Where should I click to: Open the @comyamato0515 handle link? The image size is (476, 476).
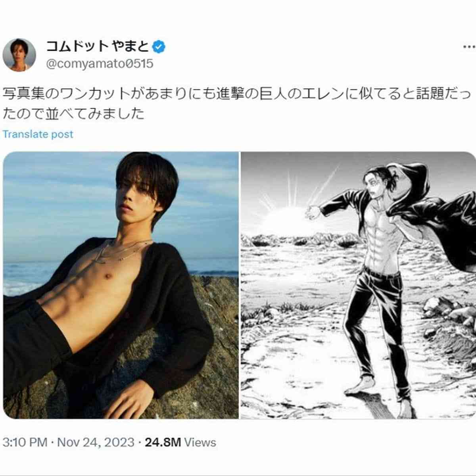point(100,63)
